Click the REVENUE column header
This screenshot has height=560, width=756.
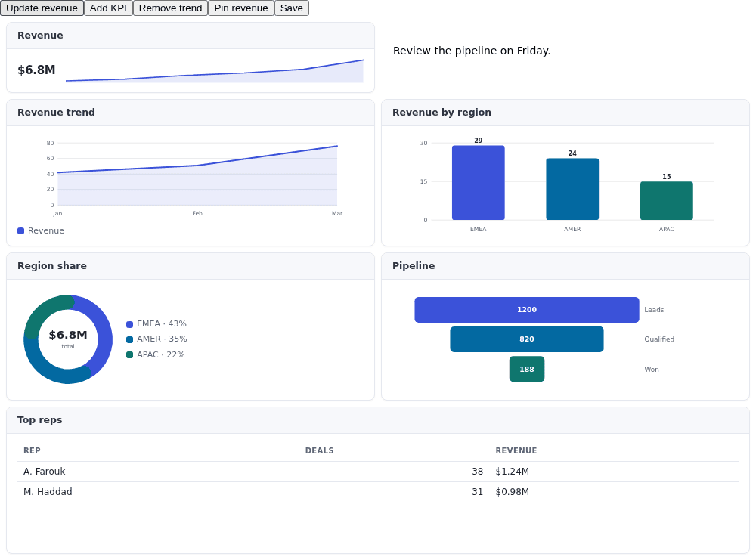click(x=516, y=450)
